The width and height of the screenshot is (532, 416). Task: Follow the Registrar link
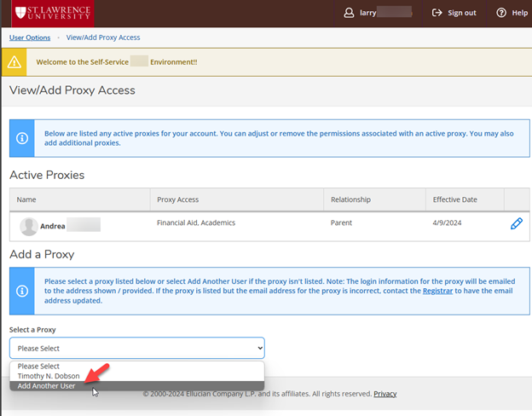click(438, 291)
